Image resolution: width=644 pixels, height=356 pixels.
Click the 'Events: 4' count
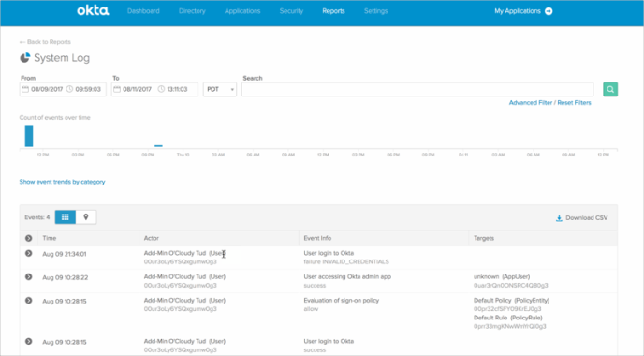coord(37,217)
